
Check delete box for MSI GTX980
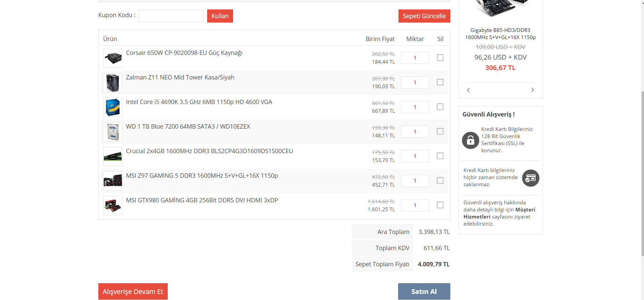(440, 205)
